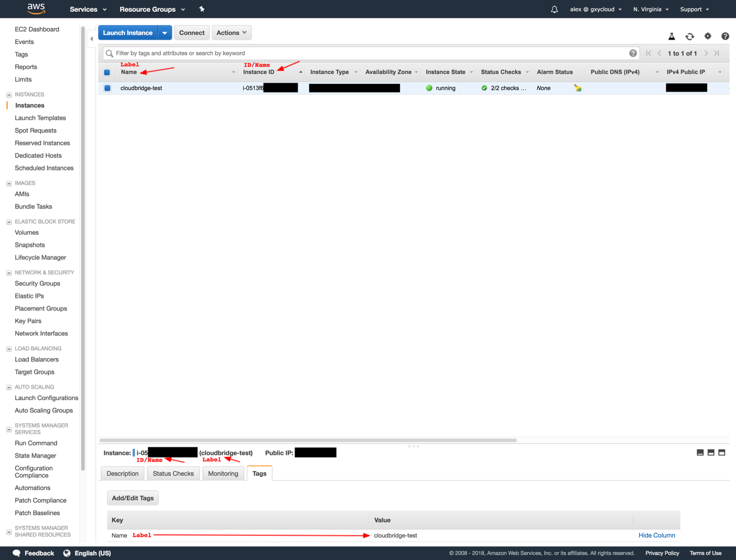Click the Hide Column link
736x560 pixels.
[x=657, y=535]
